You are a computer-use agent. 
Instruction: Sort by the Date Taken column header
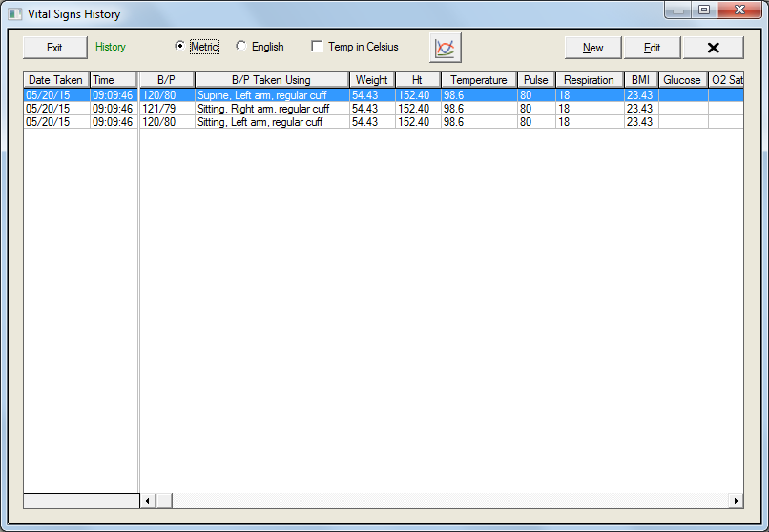click(56, 80)
